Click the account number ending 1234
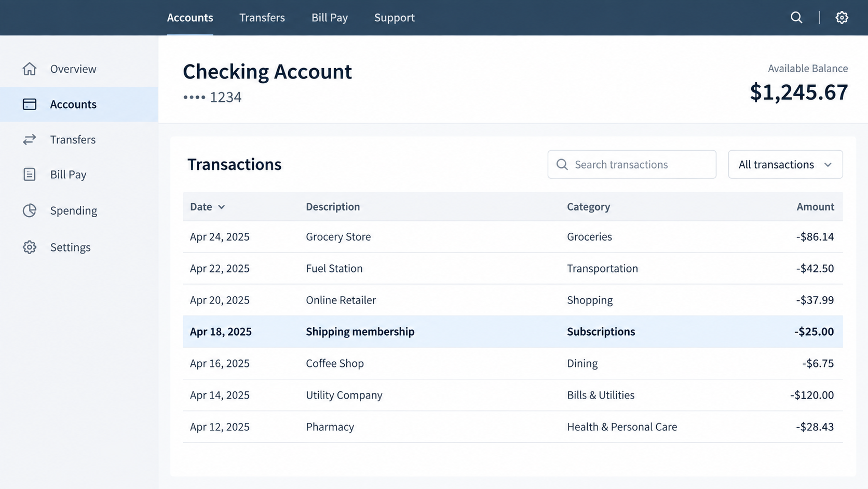The height and width of the screenshot is (489, 868). pyautogui.click(x=212, y=97)
